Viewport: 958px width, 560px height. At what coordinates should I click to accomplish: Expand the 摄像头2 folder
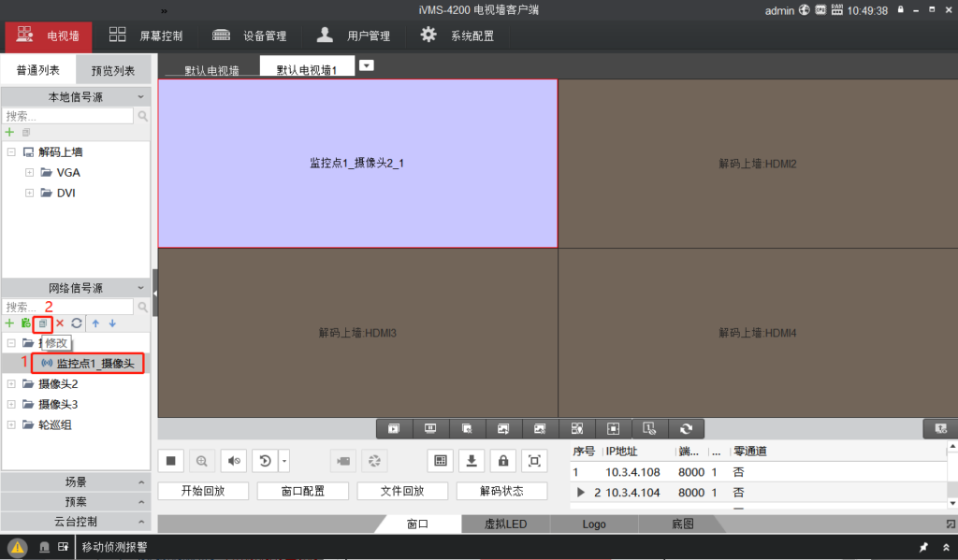[x=11, y=383]
